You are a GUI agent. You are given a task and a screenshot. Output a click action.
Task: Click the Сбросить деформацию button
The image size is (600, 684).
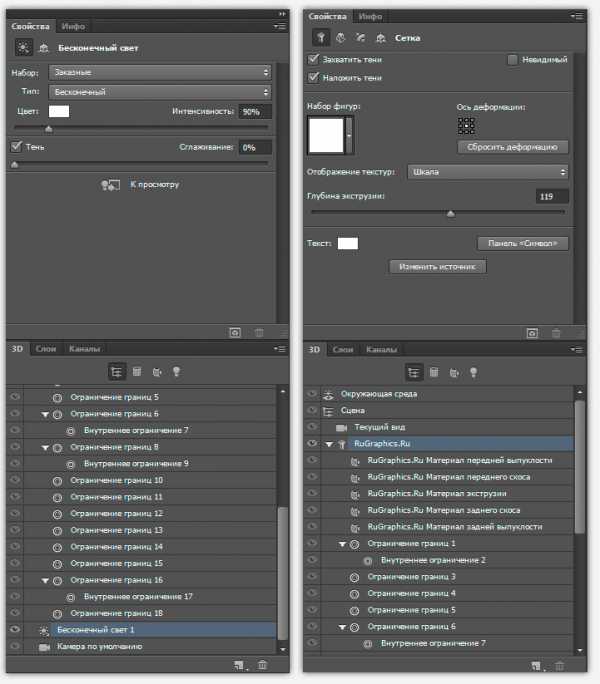pyautogui.click(x=512, y=147)
